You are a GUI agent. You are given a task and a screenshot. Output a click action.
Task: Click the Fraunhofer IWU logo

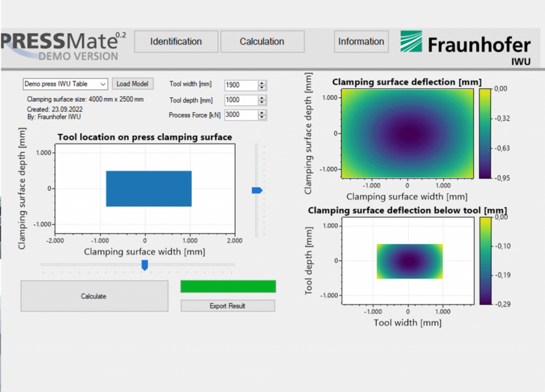[466, 47]
